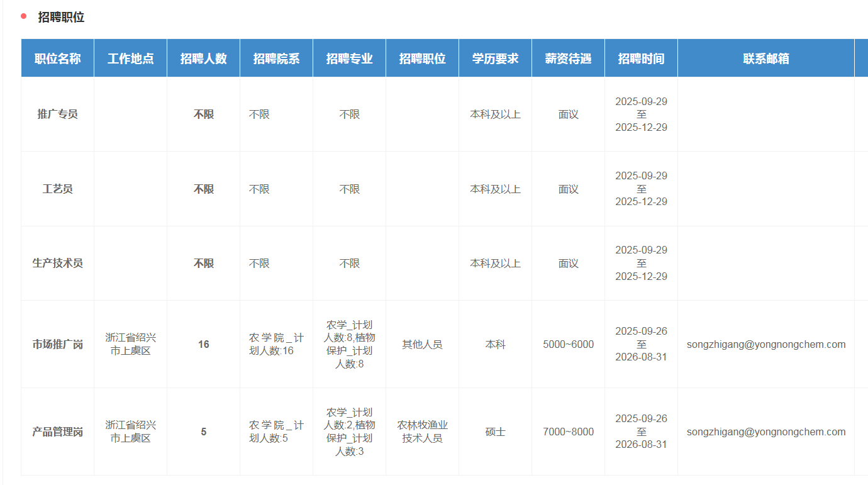Select the 联系邮箱 column header
This screenshot has width=868, height=485.
click(765, 59)
